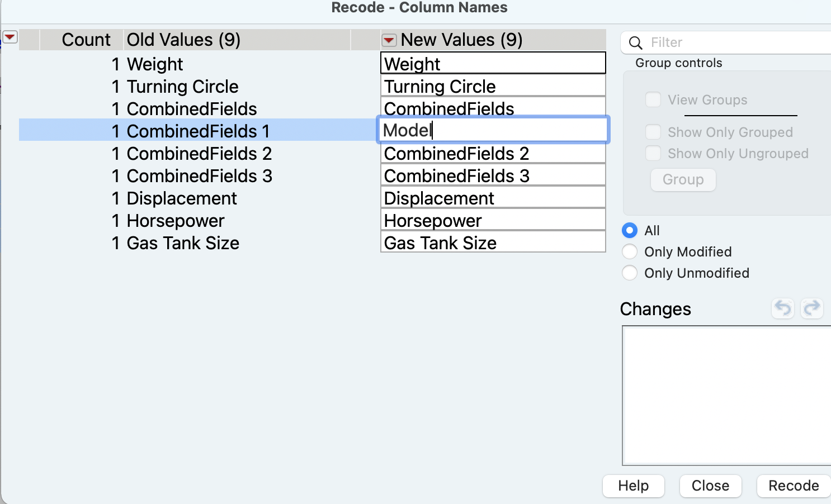Click the Gas Tank Size new value field

492,242
